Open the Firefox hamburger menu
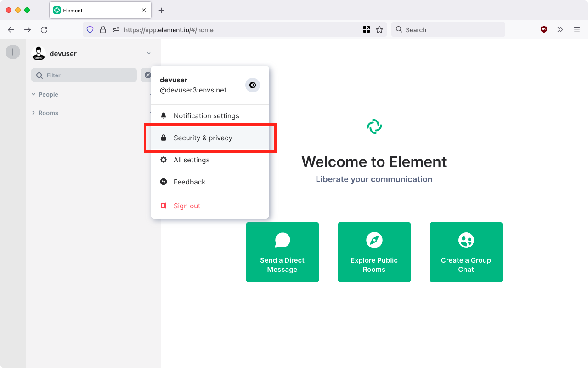588x368 pixels. pos(577,29)
